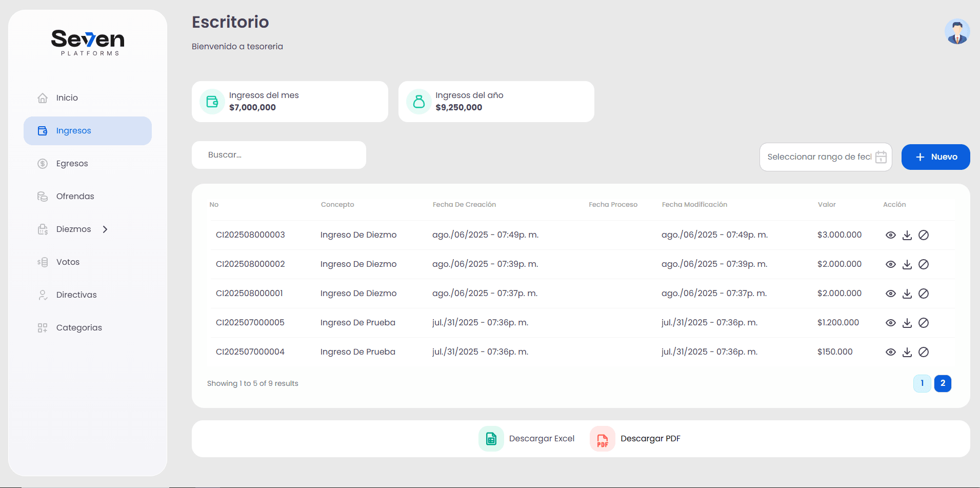980x488 pixels.
Task: Open eye view for CI202507000005
Action: [891, 323]
